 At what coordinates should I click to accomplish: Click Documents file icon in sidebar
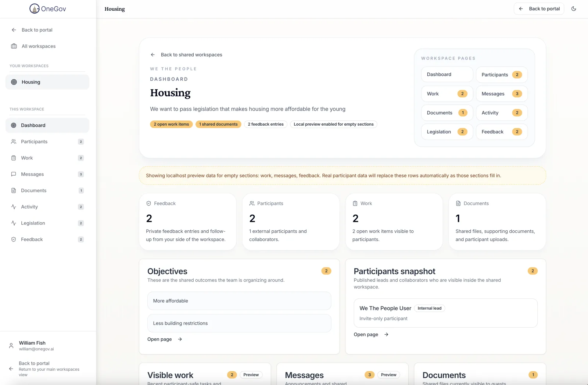pos(14,190)
